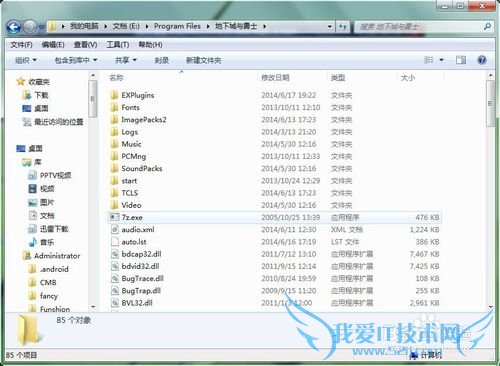Image resolution: width=500 pixels, height=366 pixels.
Task: Select 我的电脑 in address breadcrumb
Action: point(84,26)
